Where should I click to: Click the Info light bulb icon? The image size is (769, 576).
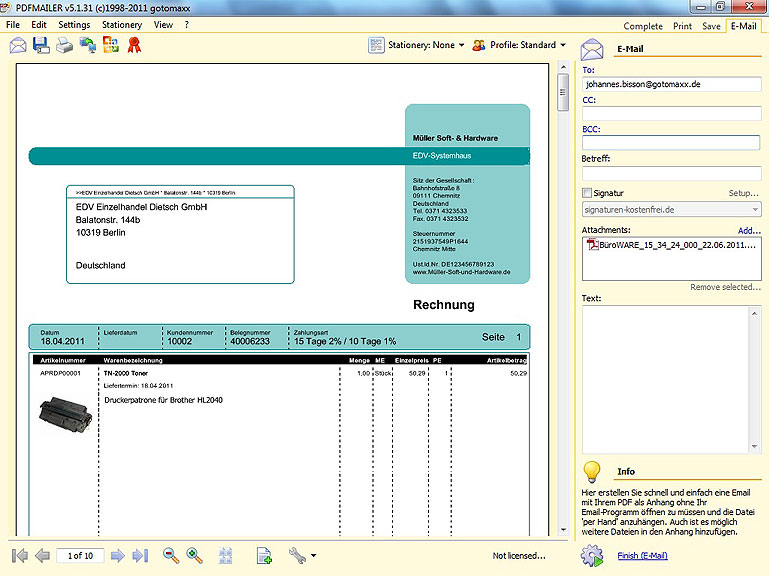tap(592, 471)
